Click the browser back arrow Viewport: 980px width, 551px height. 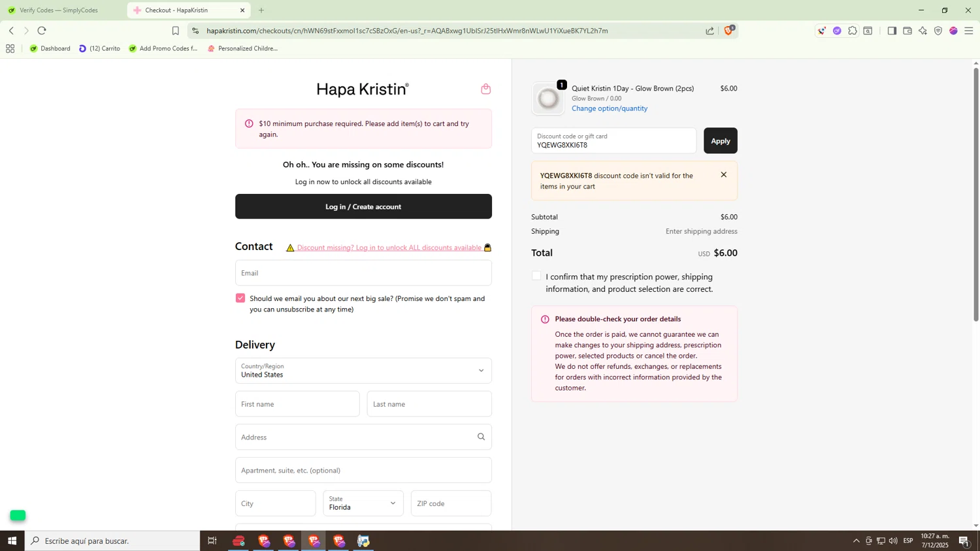coord(11,31)
